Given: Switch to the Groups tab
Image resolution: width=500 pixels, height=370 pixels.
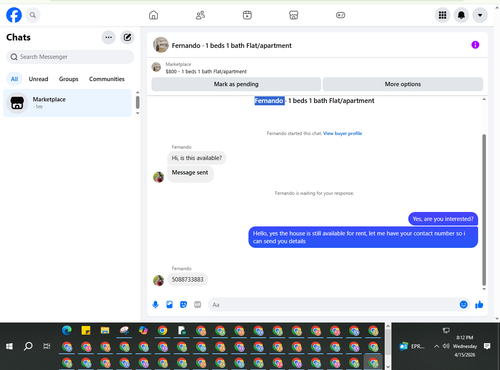Looking at the screenshot, I should pyautogui.click(x=69, y=79).
